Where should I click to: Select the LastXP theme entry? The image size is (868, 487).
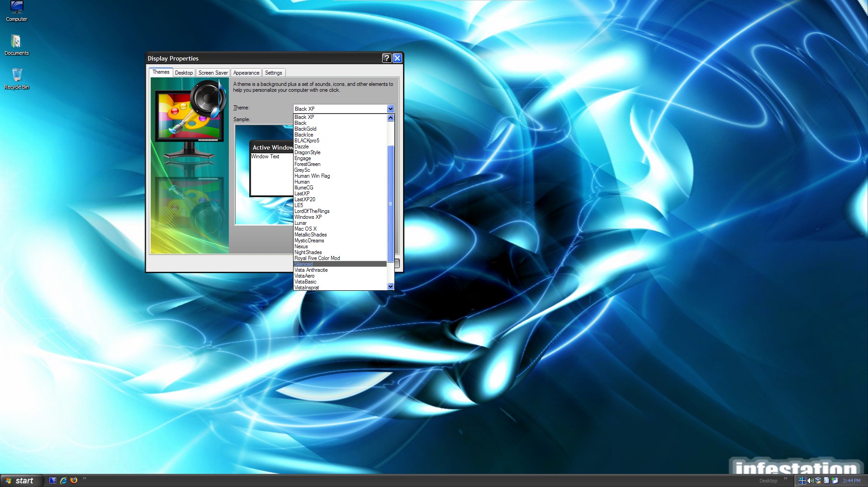tap(340, 194)
